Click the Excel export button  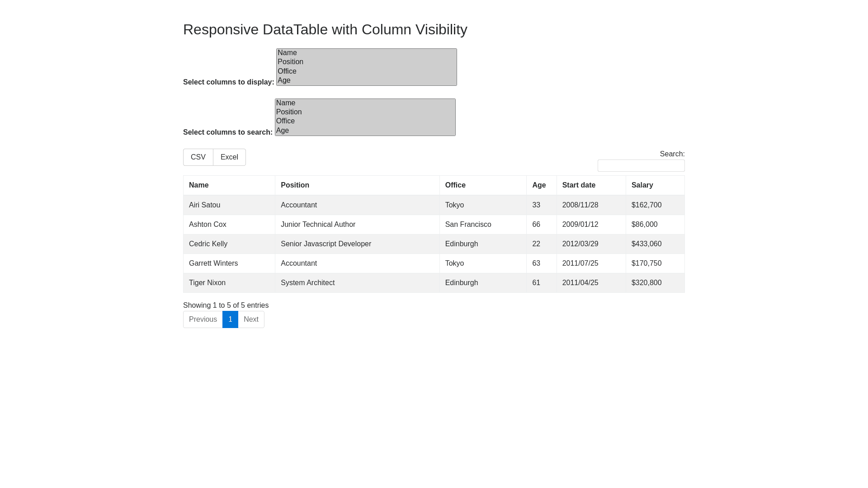(x=229, y=157)
